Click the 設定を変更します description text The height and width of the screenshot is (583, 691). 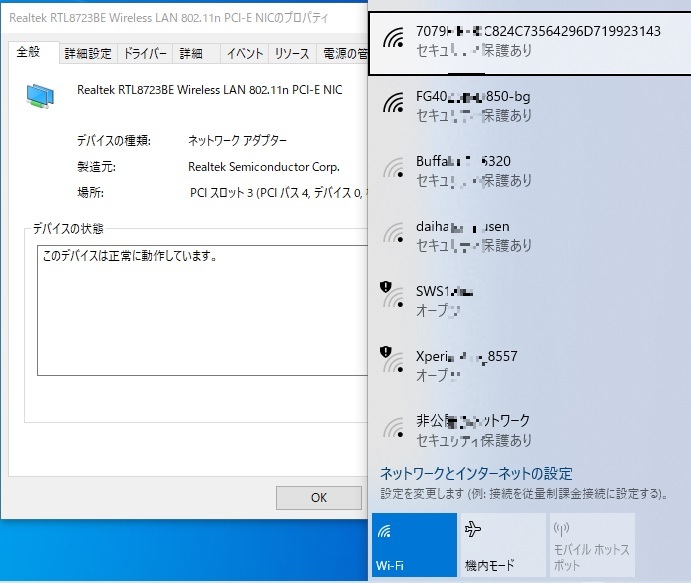[x=524, y=494]
